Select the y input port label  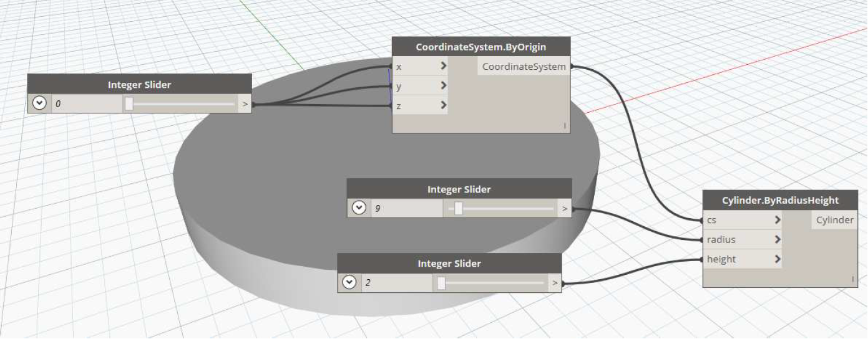pyautogui.click(x=399, y=86)
